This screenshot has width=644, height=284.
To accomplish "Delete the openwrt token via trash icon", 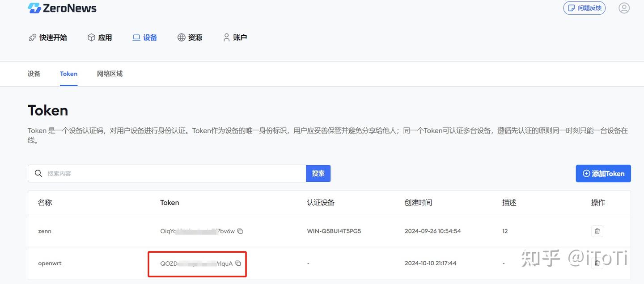I will (x=597, y=263).
